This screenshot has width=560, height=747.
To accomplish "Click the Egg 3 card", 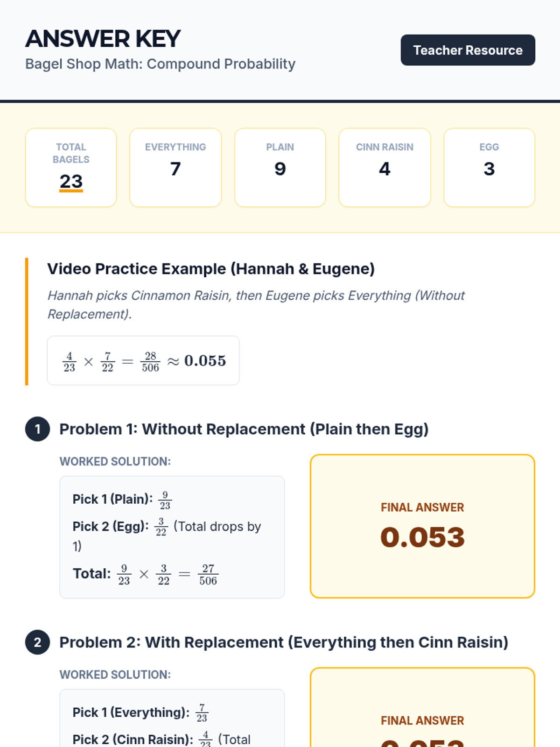I will pyautogui.click(x=489, y=168).
